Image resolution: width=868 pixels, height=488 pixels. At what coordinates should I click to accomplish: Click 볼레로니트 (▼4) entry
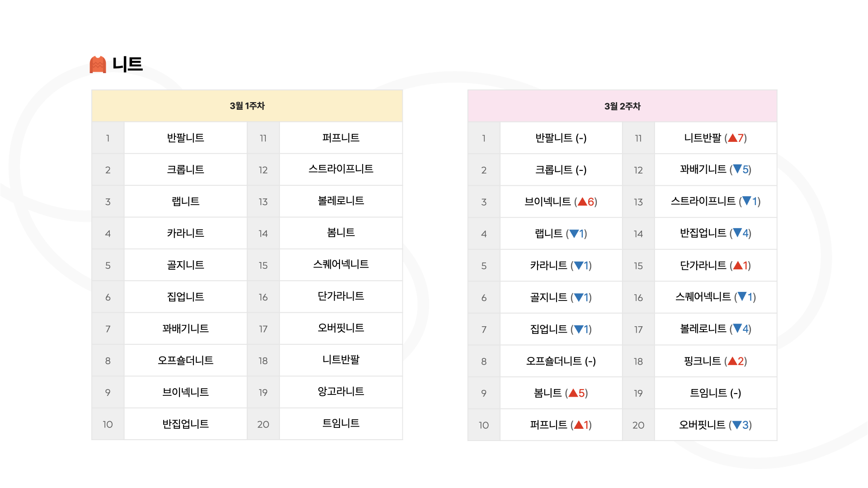pos(716,328)
